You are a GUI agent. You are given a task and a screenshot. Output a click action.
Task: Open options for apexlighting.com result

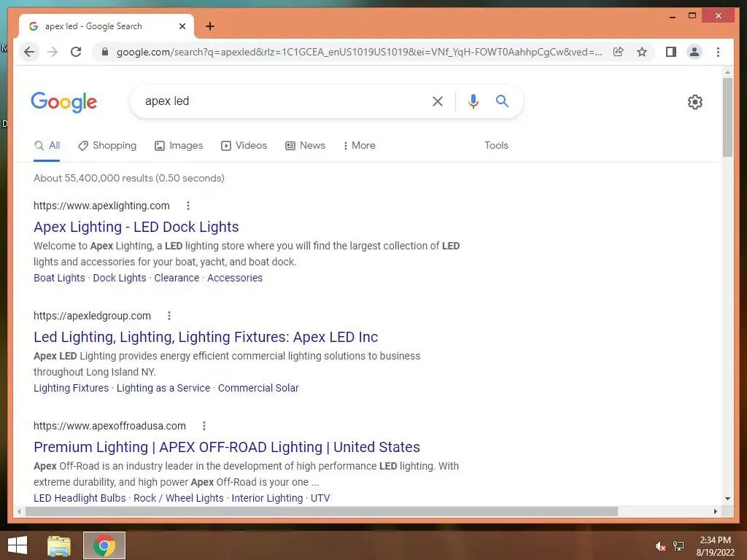click(x=188, y=206)
